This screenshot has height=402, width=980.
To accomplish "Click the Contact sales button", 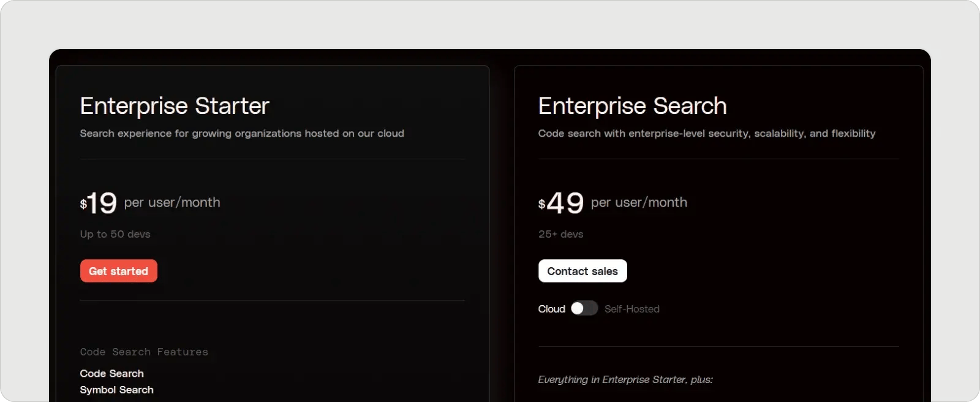I will [x=582, y=271].
